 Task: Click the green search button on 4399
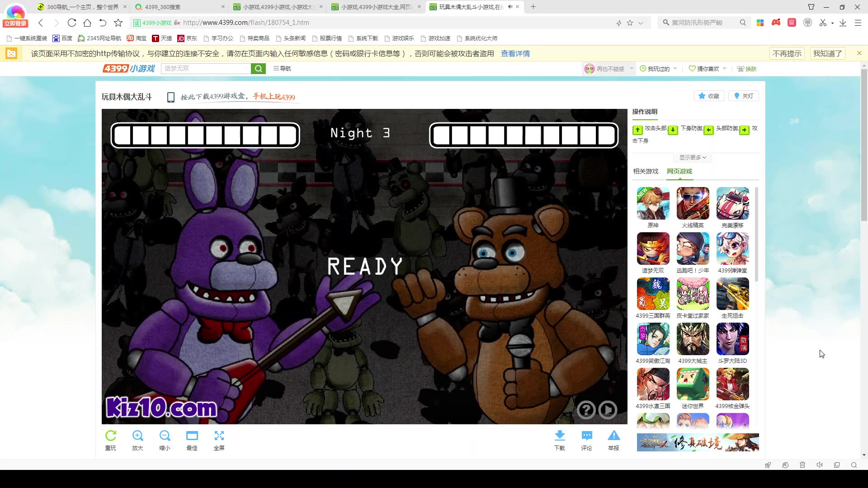[x=258, y=68]
